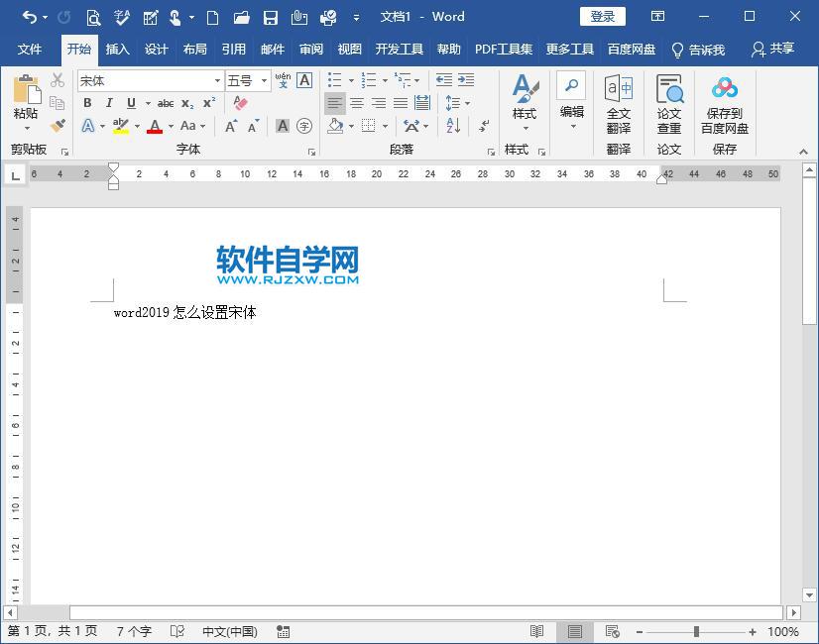Clear all formatting with the eraser icon

pos(241,103)
